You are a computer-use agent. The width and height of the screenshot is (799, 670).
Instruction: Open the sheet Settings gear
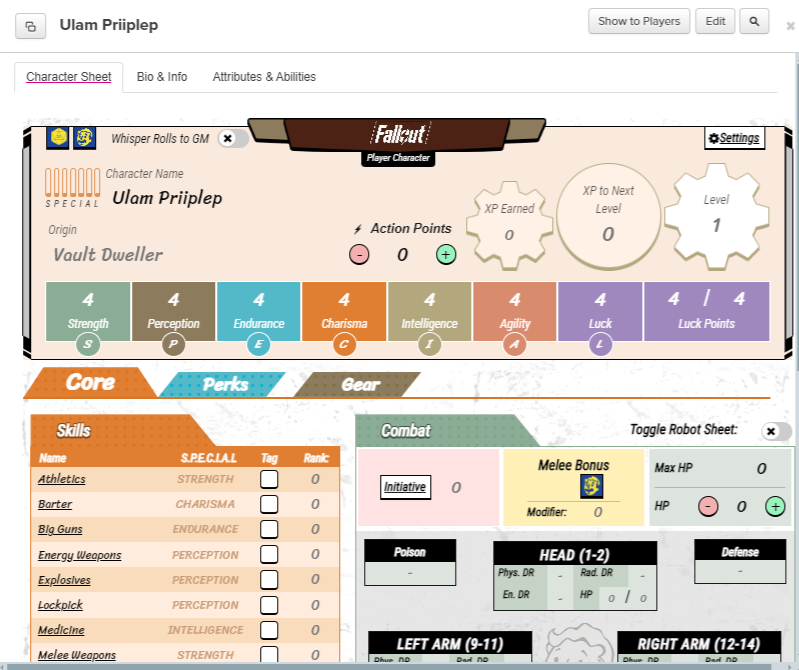[x=734, y=138]
